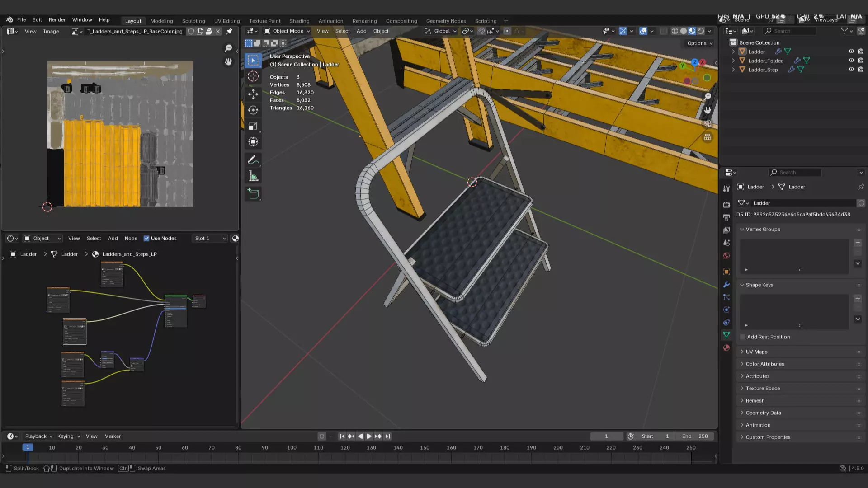Open the Modifiers wrench properties tab
The width and height of the screenshot is (868, 488).
pyautogui.click(x=726, y=285)
